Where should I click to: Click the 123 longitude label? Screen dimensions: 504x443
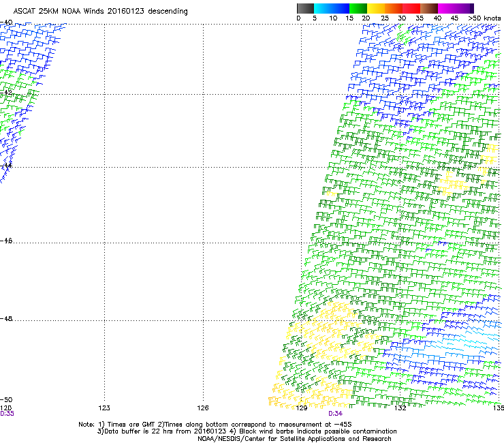click(104, 408)
